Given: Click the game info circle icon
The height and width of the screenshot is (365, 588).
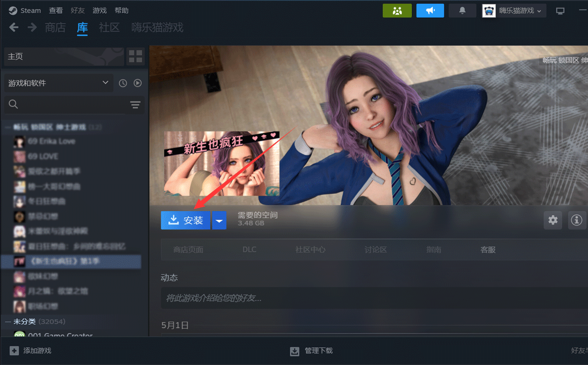Looking at the screenshot, I should [577, 220].
